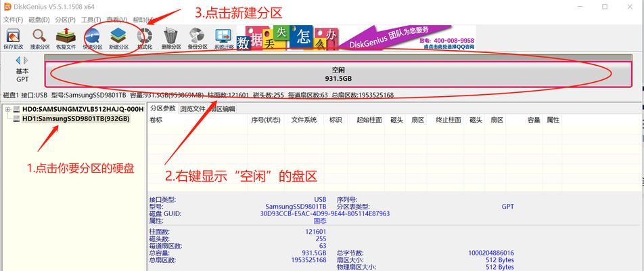Click the 搜索分区 magnifier icon
644x271 pixels.
point(40,39)
